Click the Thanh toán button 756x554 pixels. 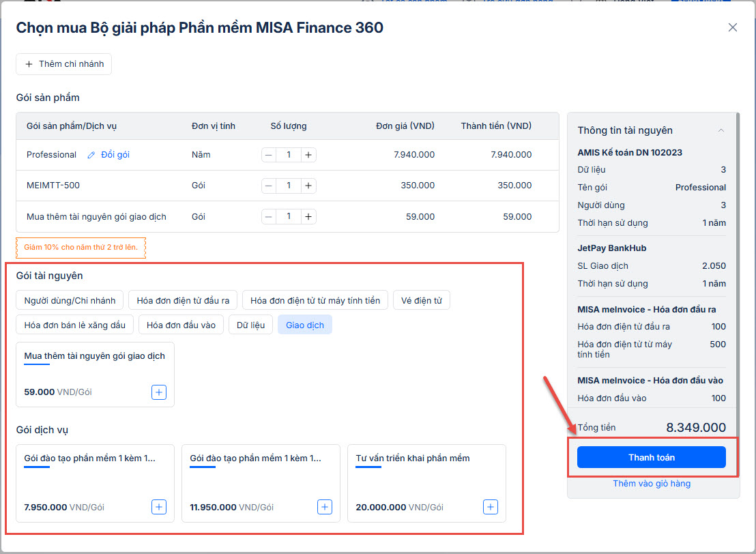651,457
